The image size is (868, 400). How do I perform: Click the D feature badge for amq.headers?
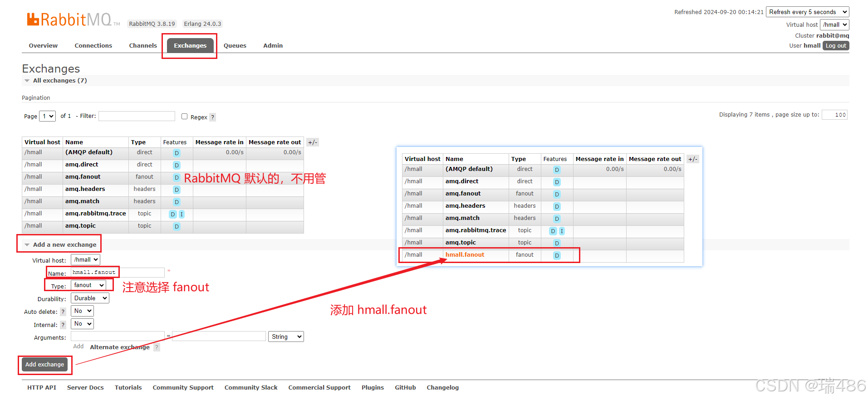pos(177,190)
